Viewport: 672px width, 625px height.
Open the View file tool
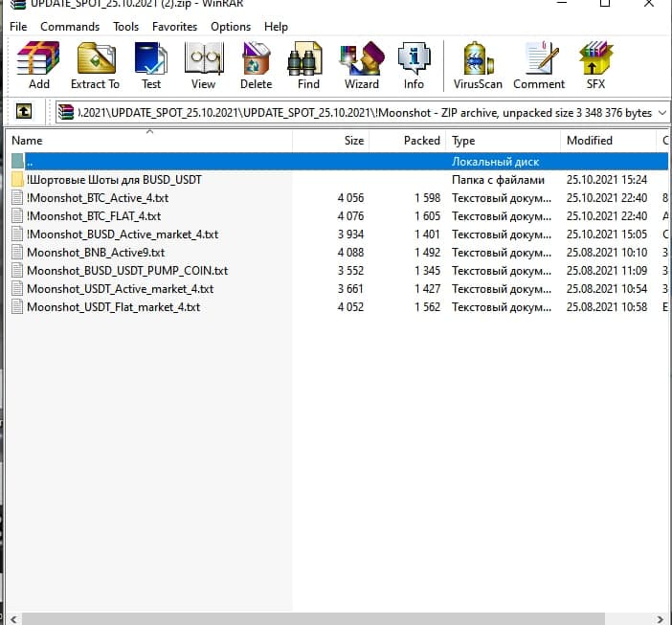point(203,65)
